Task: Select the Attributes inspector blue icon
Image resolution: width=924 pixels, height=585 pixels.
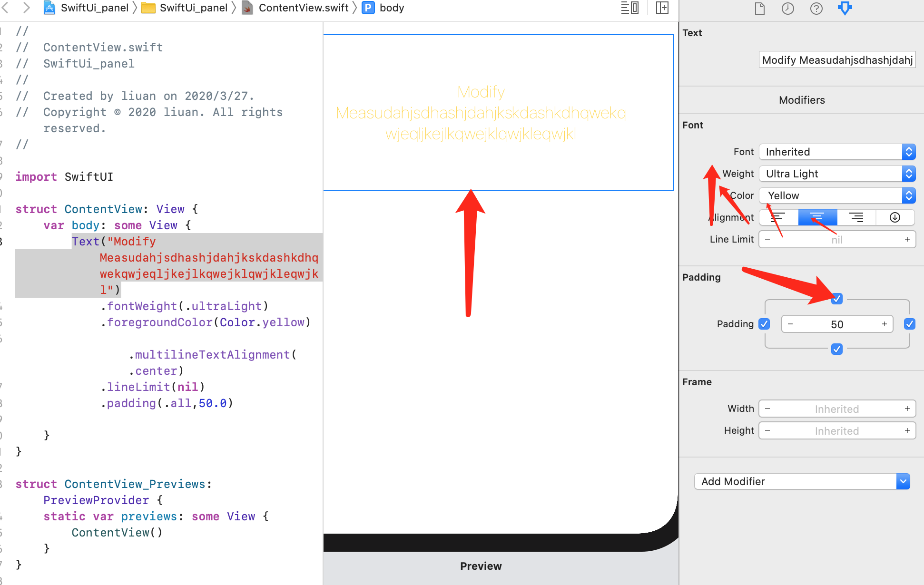Action: 845,8
